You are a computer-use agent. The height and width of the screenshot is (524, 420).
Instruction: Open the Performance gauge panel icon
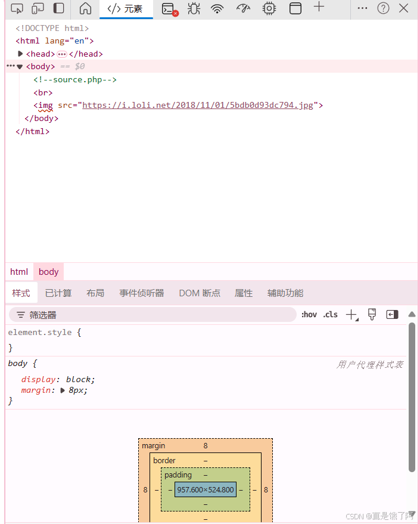pos(243,9)
